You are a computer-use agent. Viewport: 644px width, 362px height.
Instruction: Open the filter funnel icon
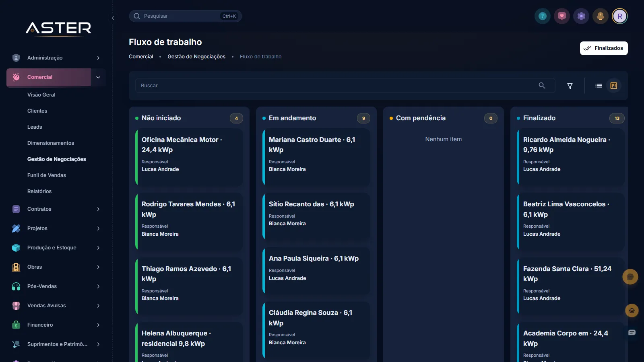(570, 86)
